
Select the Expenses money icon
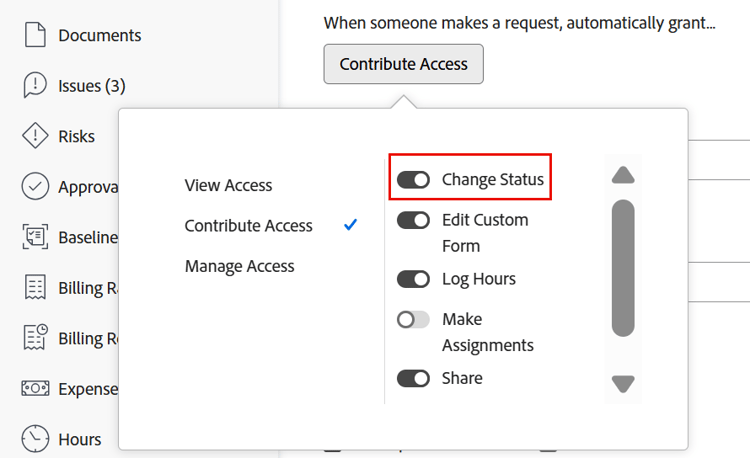tap(35, 389)
